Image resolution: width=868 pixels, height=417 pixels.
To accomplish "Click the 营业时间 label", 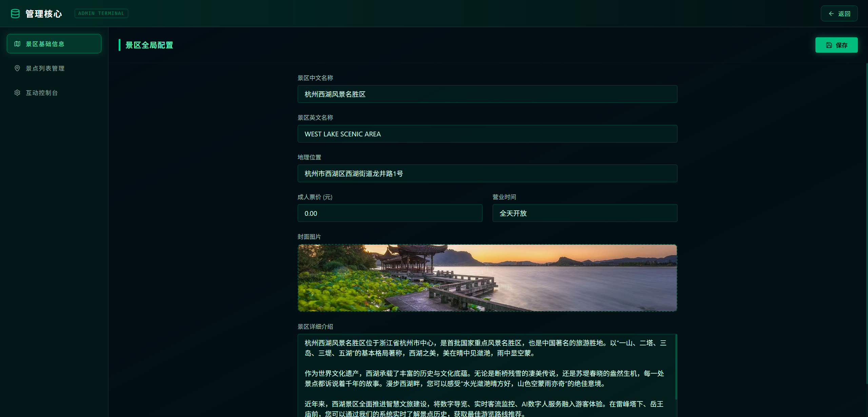I will coord(504,197).
